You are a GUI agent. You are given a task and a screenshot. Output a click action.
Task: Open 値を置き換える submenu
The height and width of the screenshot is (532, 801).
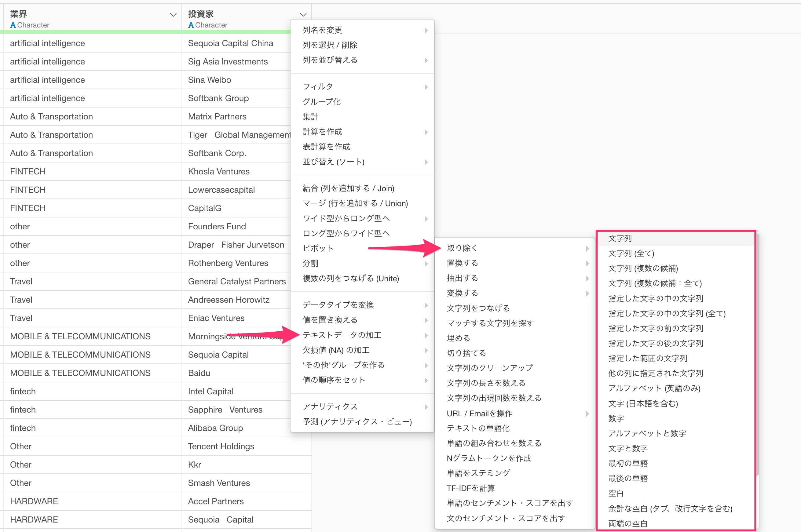coord(362,320)
